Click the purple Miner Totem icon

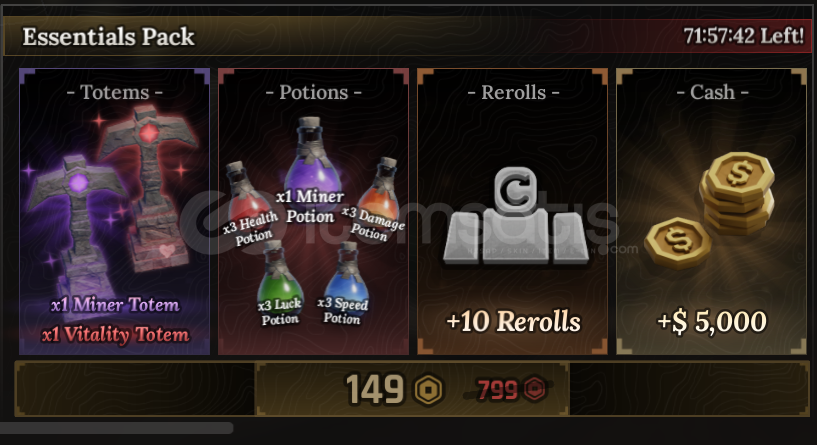(x=76, y=221)
